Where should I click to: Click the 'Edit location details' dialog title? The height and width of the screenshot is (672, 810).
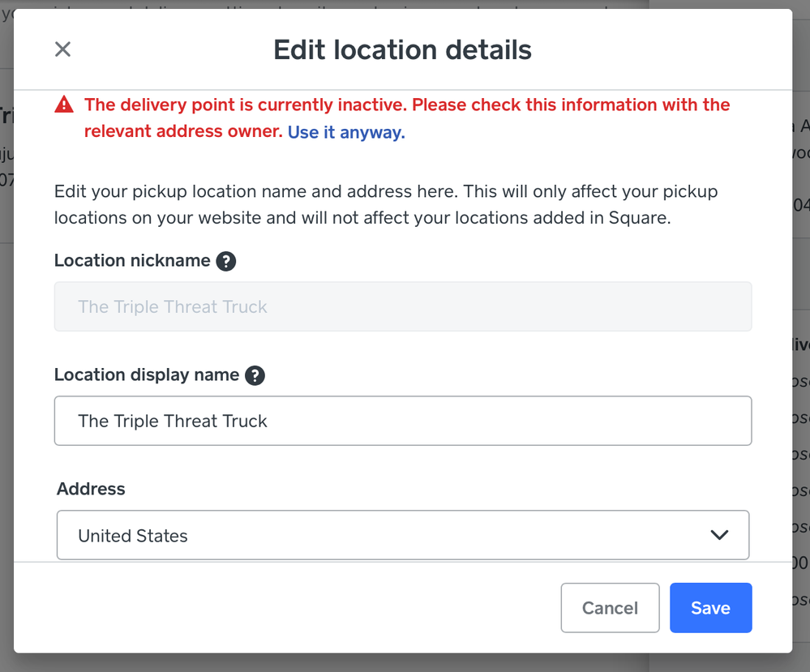click(x=402, y=50)
